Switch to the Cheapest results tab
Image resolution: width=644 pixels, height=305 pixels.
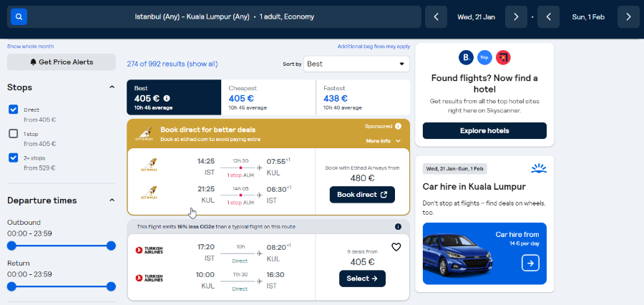[268, 97]
